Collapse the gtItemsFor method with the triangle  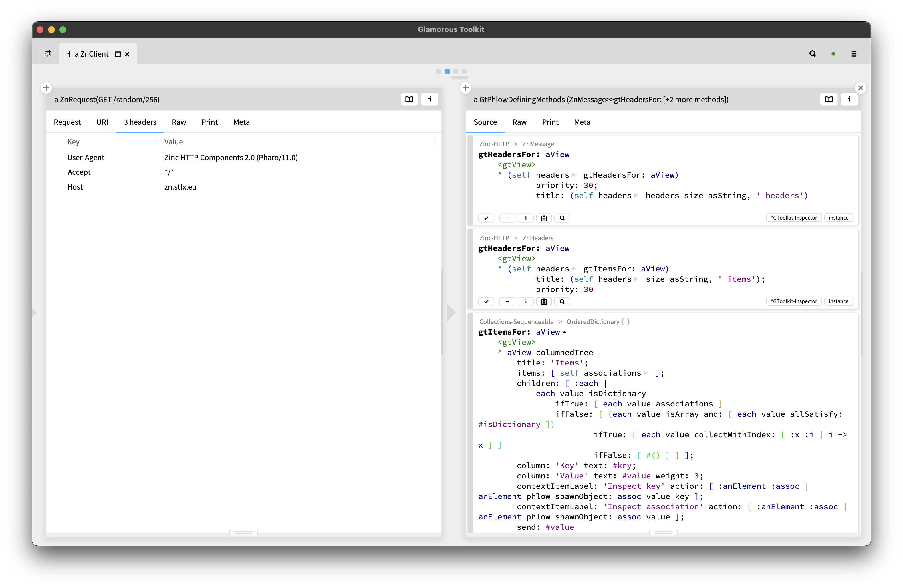click(x=565, y=332)
